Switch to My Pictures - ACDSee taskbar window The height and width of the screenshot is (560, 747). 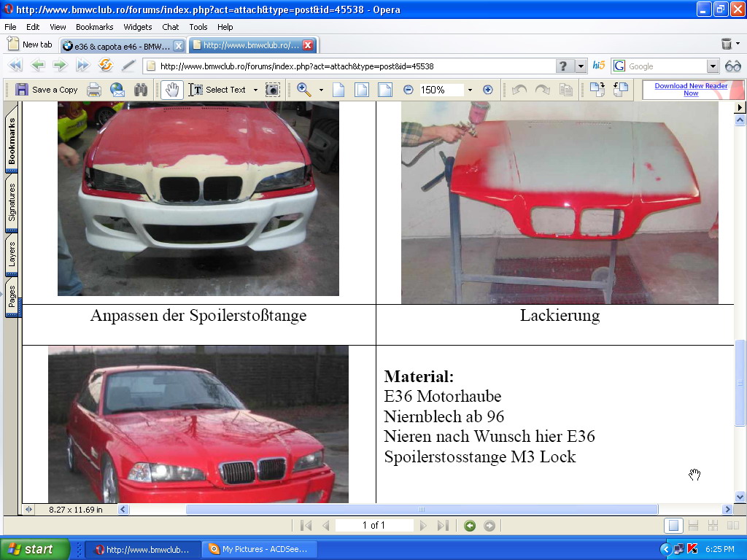(260, 549)
